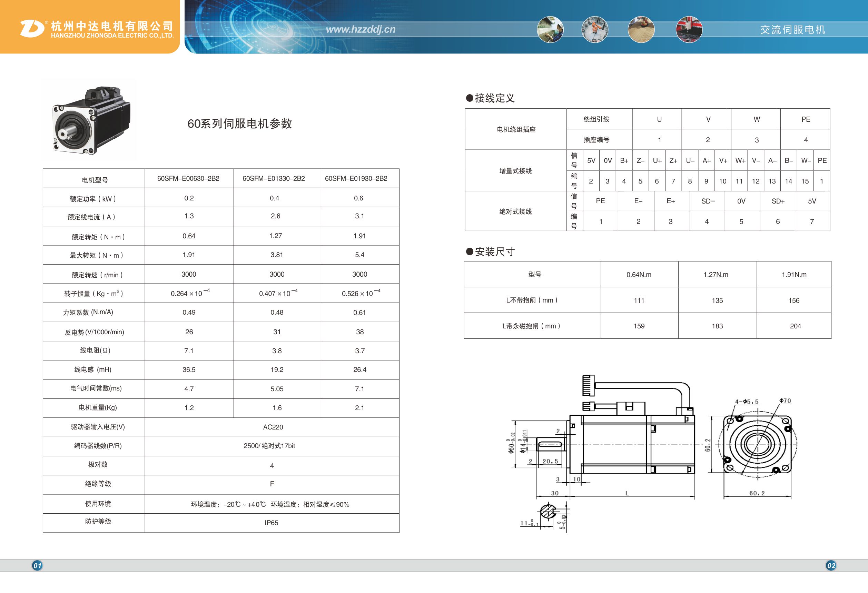Screen dimensions: 868x593
Task: Click length value 135
Action: tap(717, 300)
